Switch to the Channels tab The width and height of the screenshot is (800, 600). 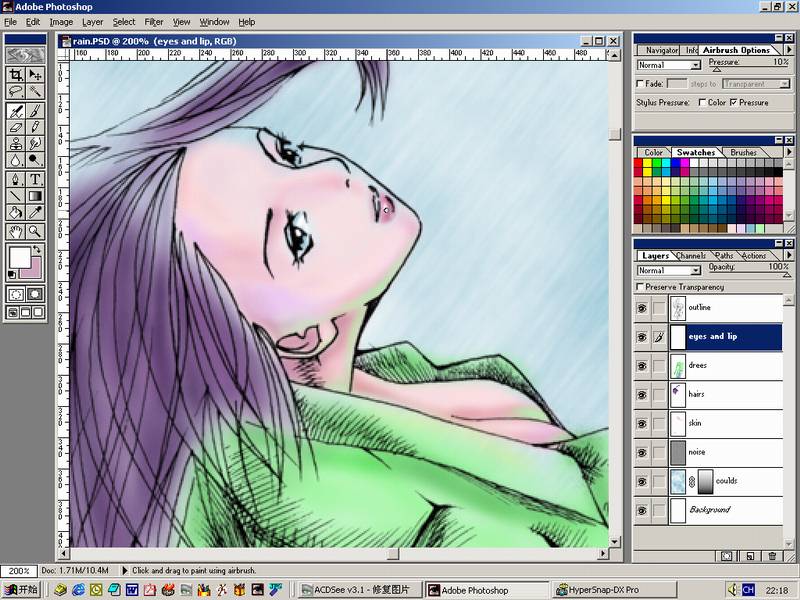pos(691,255)
